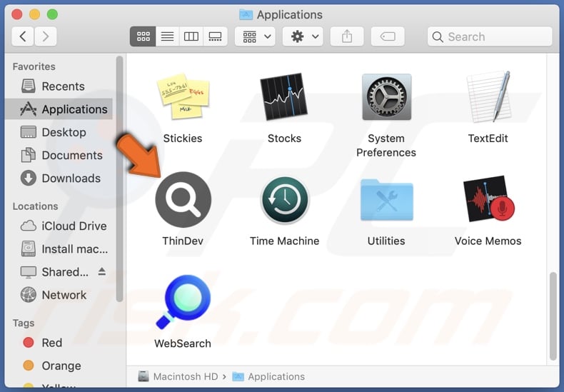Switch to gallery view mode

[x=215, y=36]
